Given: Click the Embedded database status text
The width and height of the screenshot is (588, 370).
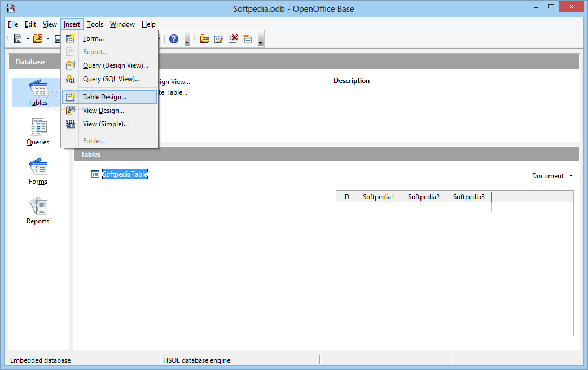Looking at the screenshot, I should click(40, 360).
